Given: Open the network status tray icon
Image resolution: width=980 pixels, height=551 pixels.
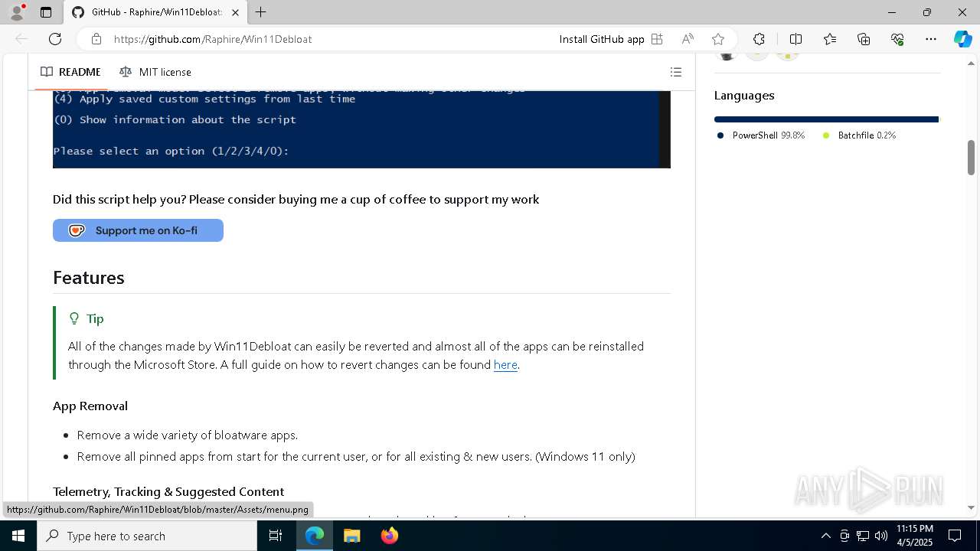Looking at the screenshot, I should [x=863, y=536].
